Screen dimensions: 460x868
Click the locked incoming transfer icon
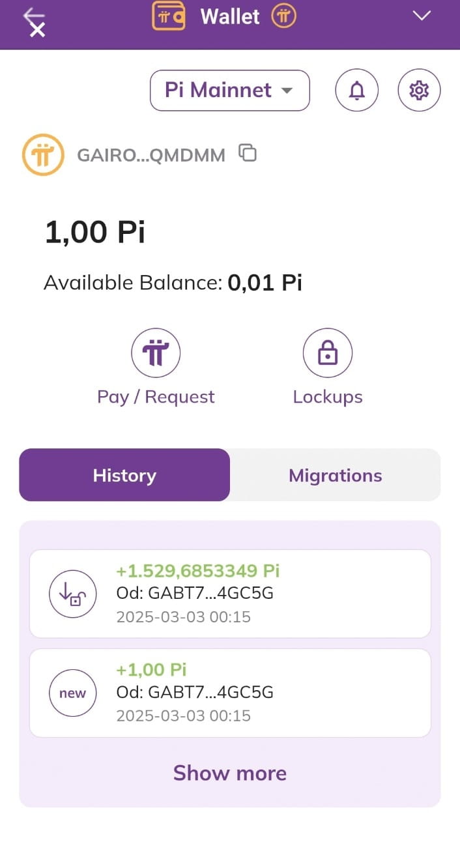pyautogui.click(x=73, y=594)
